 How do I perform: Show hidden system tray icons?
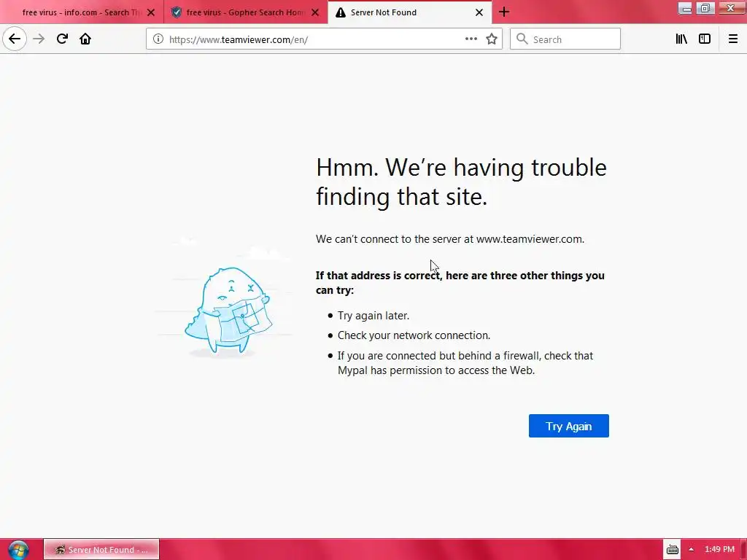691,550
